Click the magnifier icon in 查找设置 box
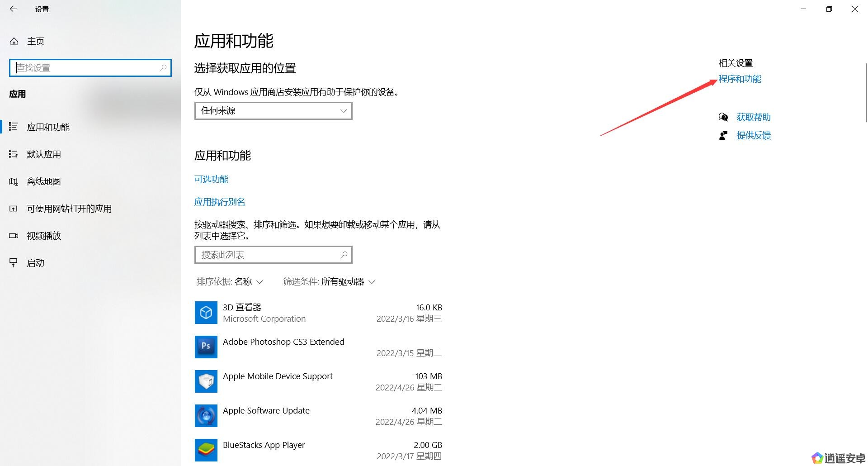 tap(163, 68)
